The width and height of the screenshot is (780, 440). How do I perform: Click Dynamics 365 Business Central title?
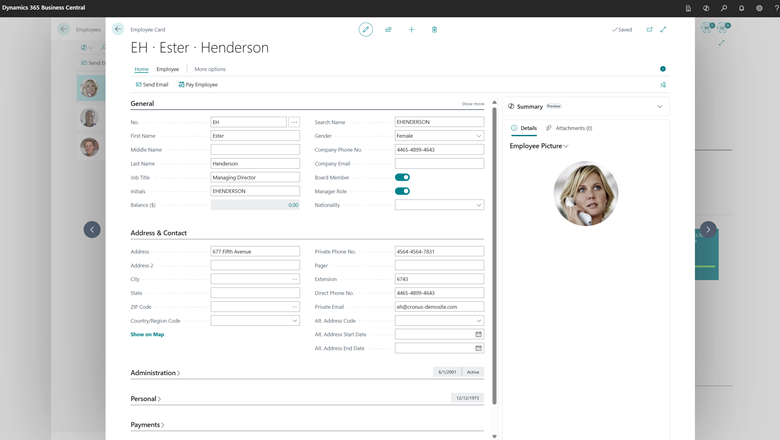[x=44, y=7]
